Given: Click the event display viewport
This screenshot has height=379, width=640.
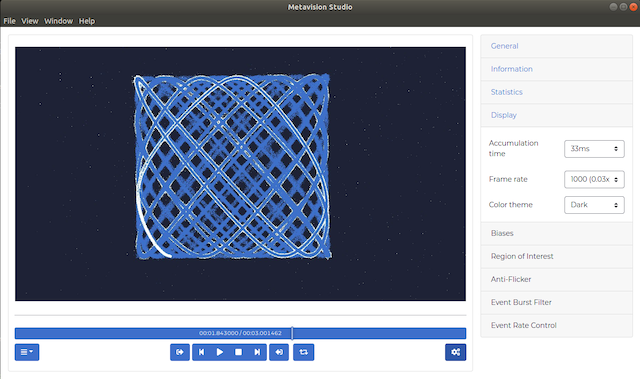Looking at the screenshot, I should [240, 174].
